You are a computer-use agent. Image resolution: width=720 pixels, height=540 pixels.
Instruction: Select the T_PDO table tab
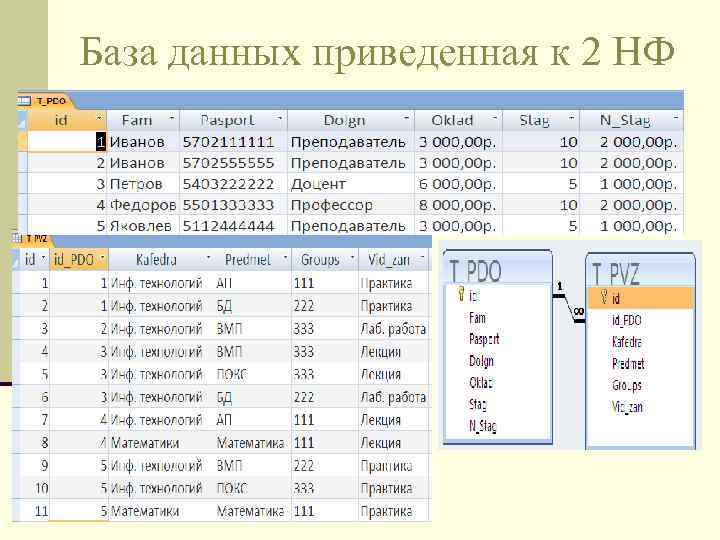click(51, 101)
